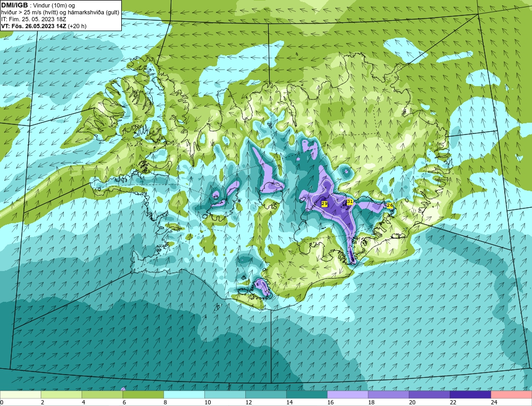Viewport: 532px width, 406px height.
Task: Pick the pale yellow 0–2 scale swatch
Action: 21,394
